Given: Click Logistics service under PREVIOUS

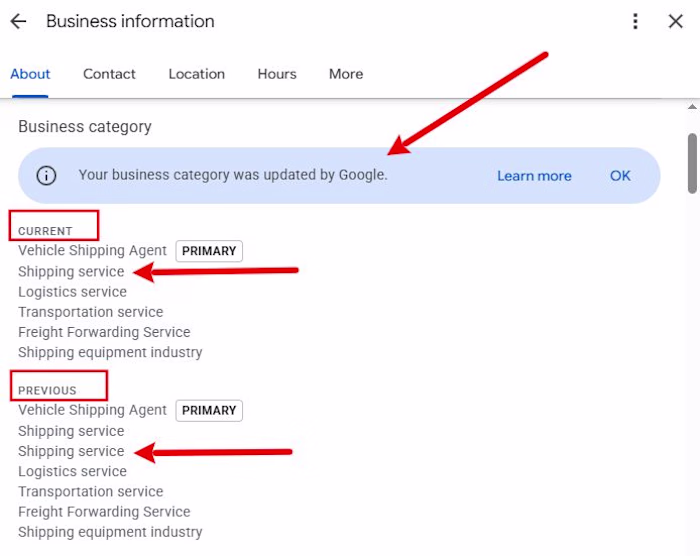Looking at the screenshot, I should coord(72,472).
